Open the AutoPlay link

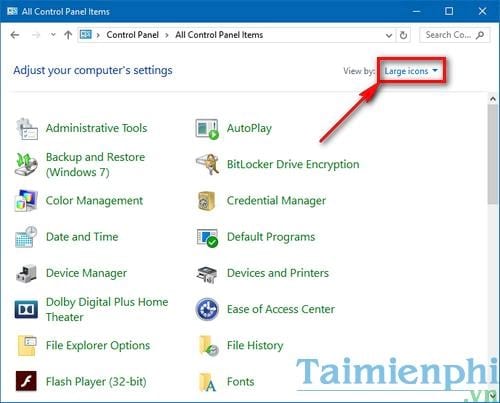point(249,128)
